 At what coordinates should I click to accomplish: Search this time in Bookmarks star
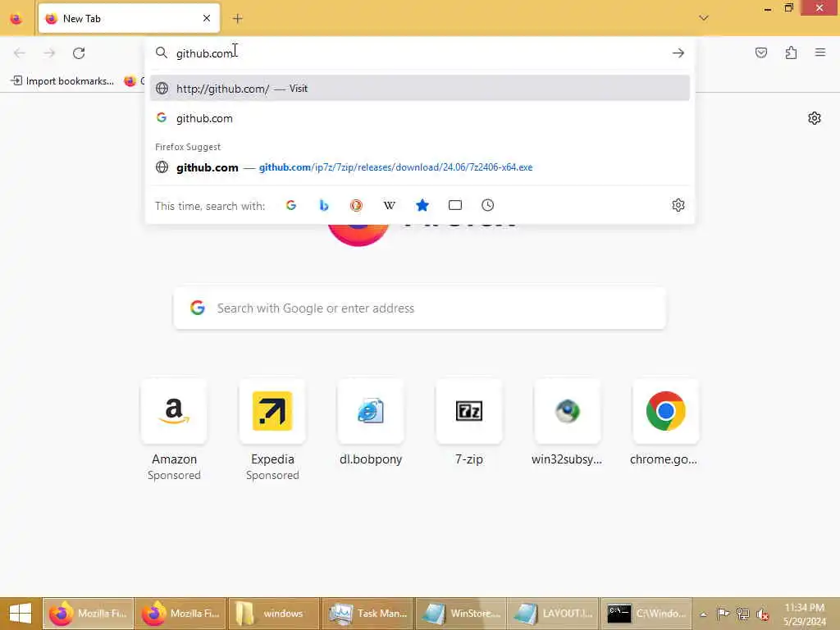(422, 205)
